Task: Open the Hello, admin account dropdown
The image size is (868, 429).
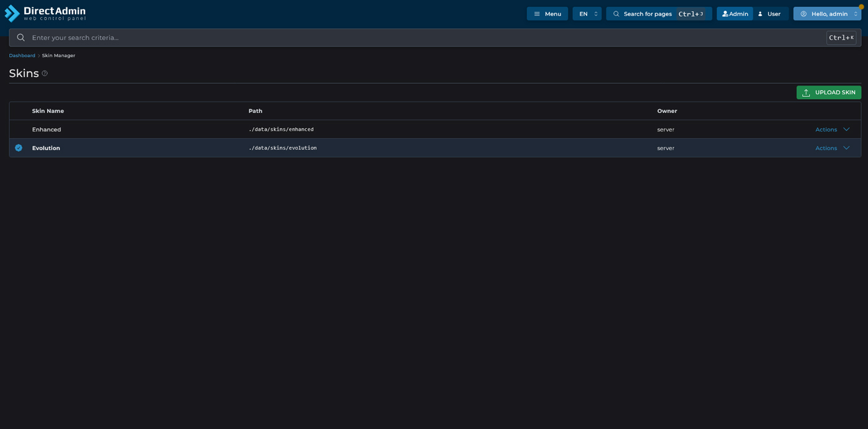Action: pyautogui.click(x=827, y=13)
